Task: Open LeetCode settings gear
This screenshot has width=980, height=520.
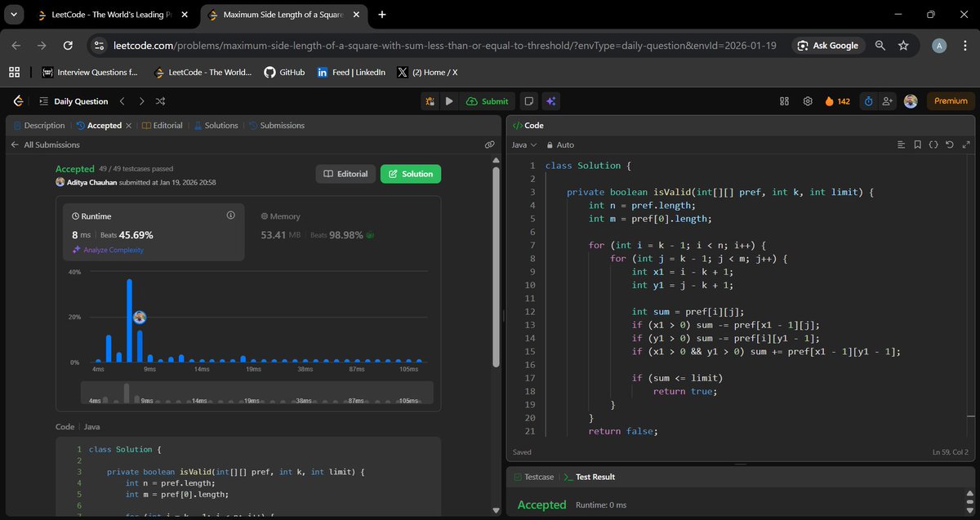Action: [x=808, y=101]
